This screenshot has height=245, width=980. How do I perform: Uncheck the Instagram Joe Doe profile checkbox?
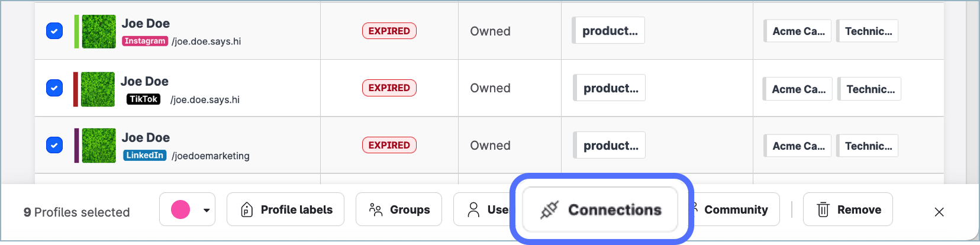(x=54, y=31)
